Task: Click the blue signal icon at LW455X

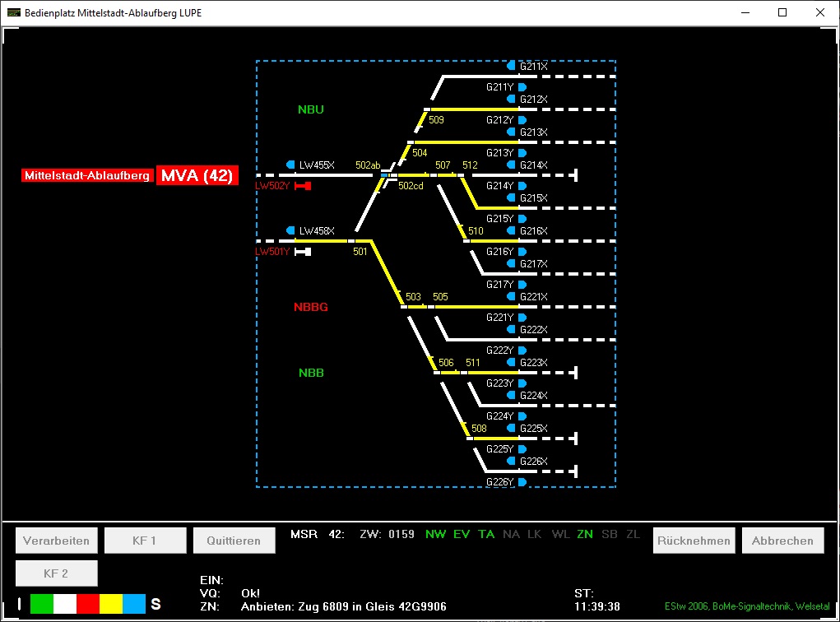Action: tap(290, 165)
